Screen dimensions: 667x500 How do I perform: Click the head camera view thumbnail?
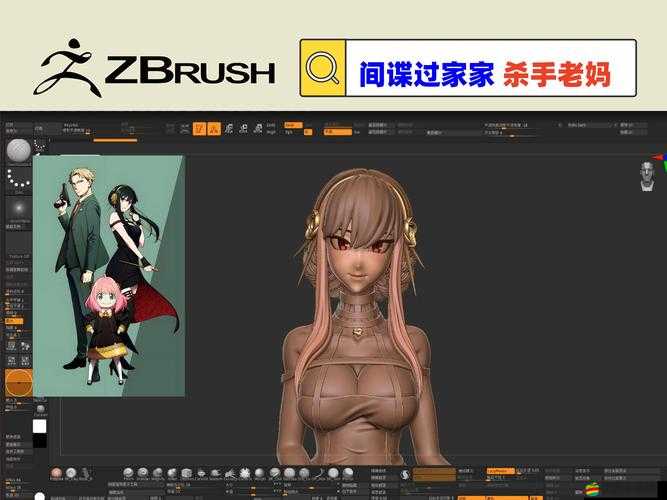point(647,176)
